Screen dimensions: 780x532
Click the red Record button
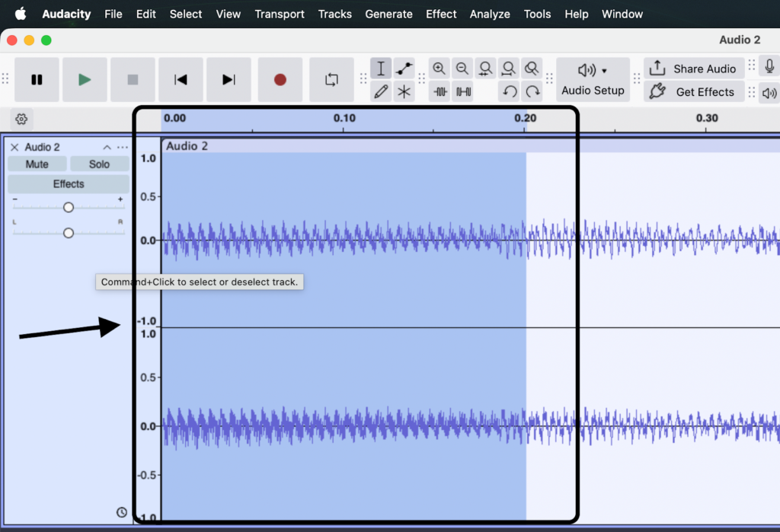pyautogui.click(x=280, y=79)
